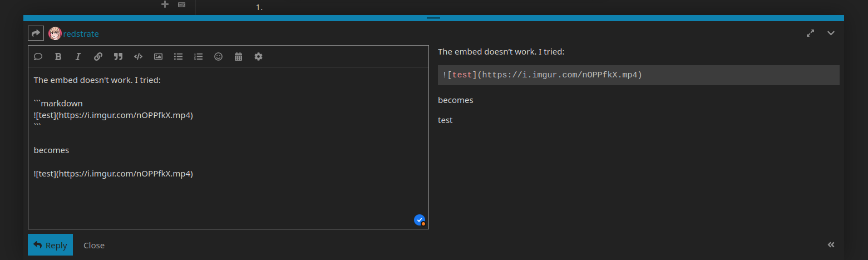Image resolution: width=868 pixels, height=260 pixels.
Task: Insert a hyperlink using the link icon
Action: (x=98, y=56)
